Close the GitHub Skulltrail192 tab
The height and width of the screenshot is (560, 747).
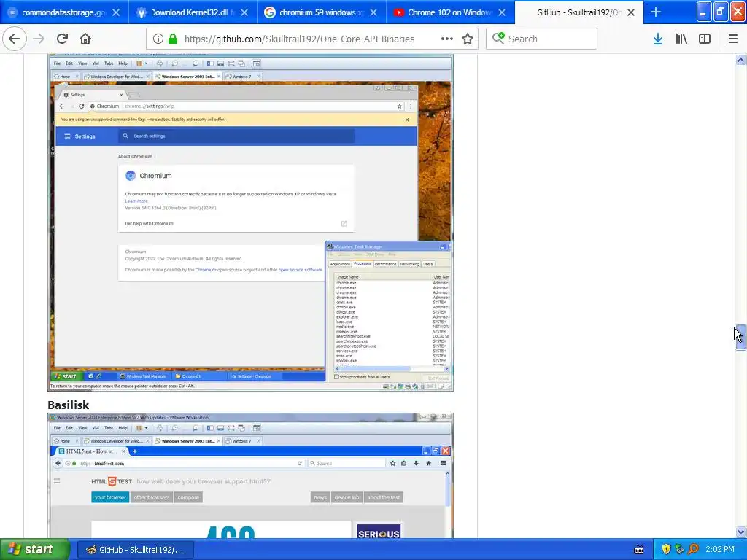[x=631, y=12]
